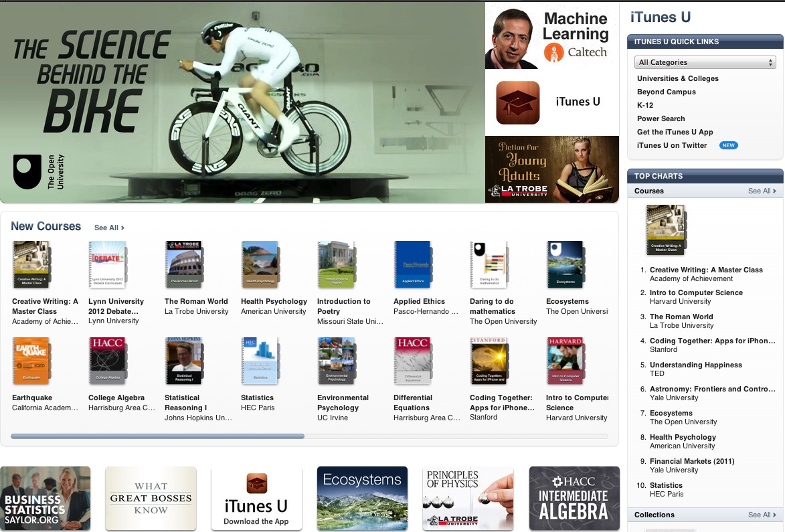
Task: Open the Health Psychology course icon in New Courses
Action: click(x=260, y=265)
